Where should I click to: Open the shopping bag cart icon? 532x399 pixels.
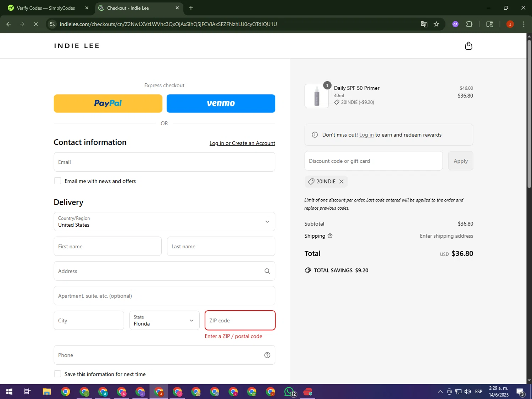pyautogui.click(x=469, y=46)
